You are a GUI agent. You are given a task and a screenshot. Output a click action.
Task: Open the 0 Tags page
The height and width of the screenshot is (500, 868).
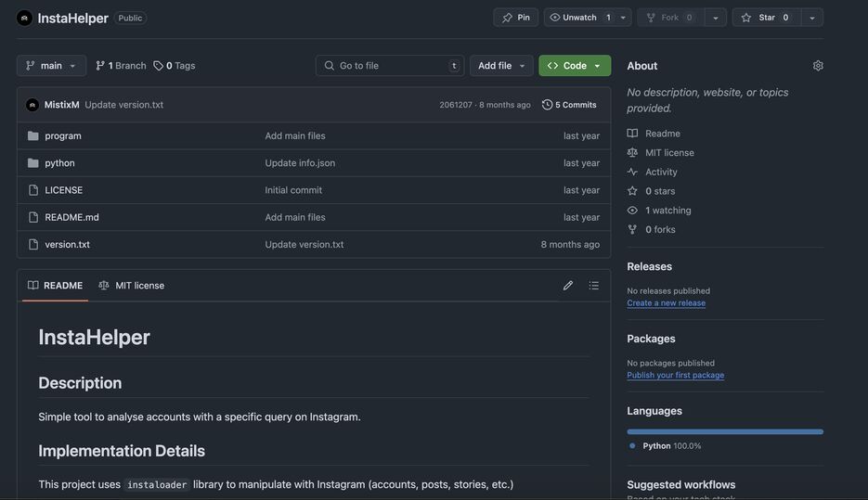pos(175,66)
